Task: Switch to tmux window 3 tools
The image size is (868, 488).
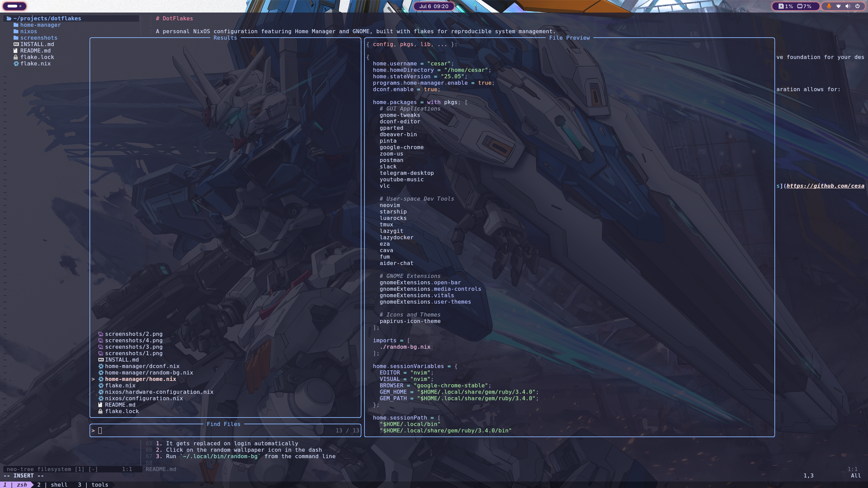Action: click(93, 485)
